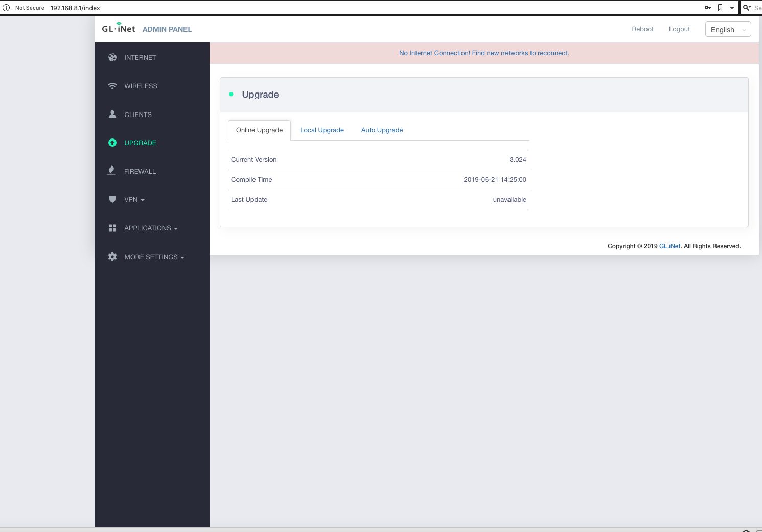Open the English language dropdown
The width and height of the screenshot is (762, 532).
728,30
